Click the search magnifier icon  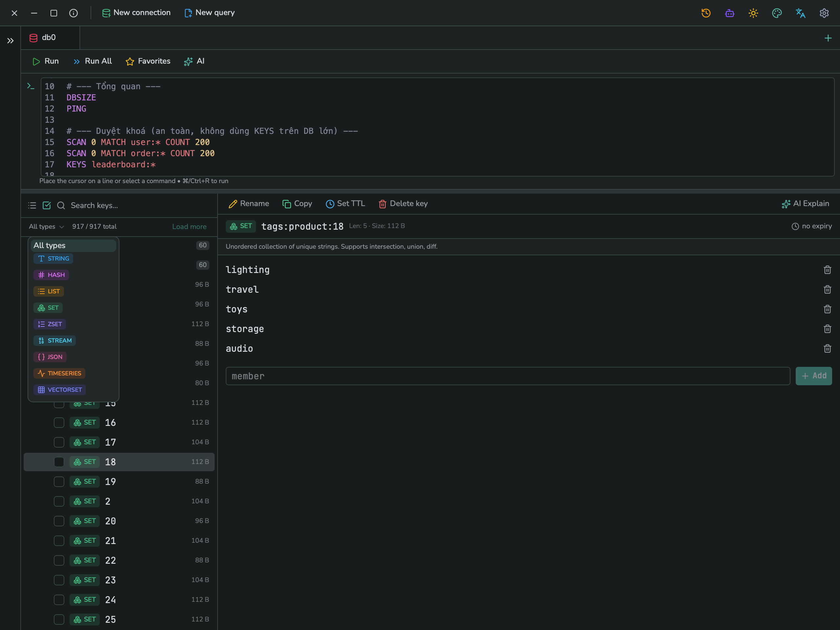(x=61, y=205)
